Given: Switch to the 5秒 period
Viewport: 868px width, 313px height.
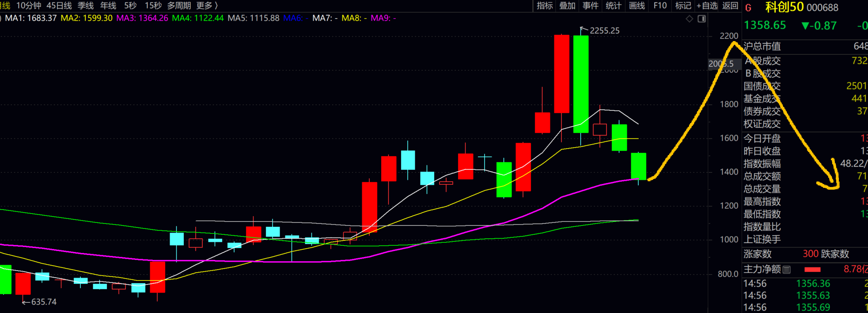Looking at the screenshot, I should pos(130,6).
